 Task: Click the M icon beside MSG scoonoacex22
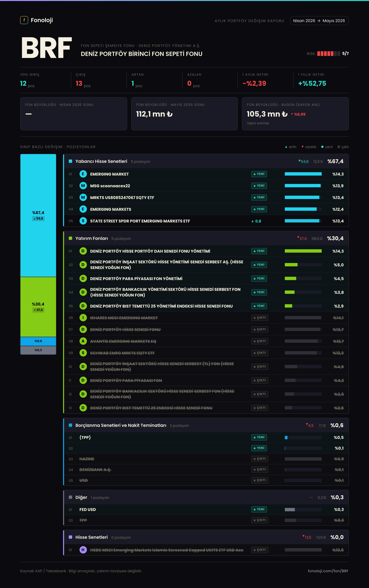tap(83, 186)
